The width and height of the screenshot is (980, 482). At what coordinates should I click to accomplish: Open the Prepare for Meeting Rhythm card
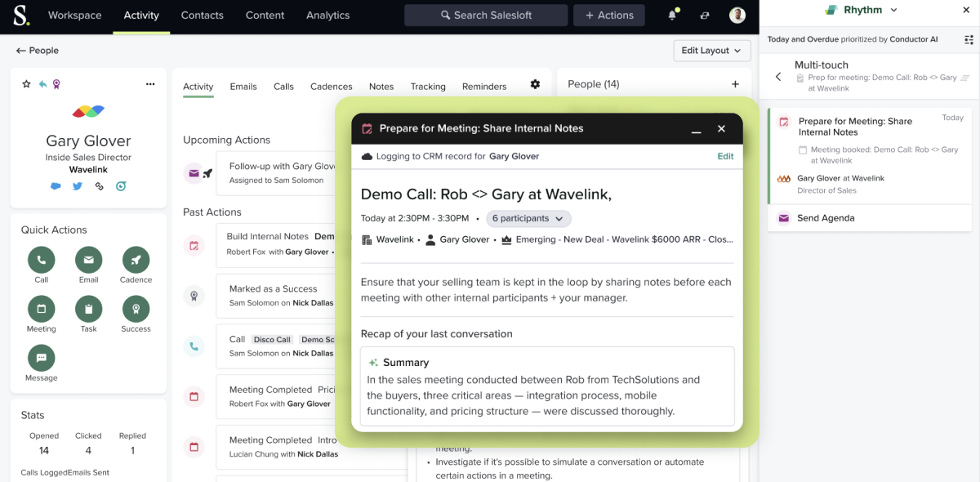(x=869, y=158)
